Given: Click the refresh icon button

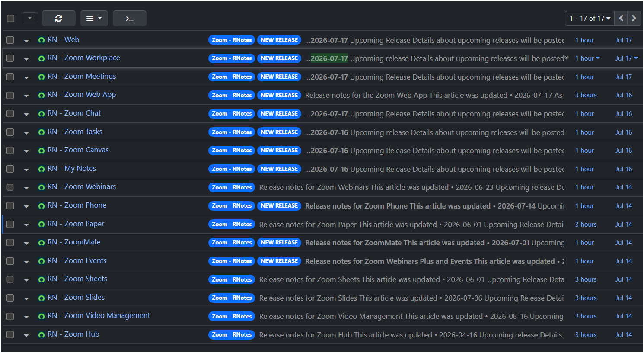Looking at the screenshot, I should [x=59, y=18].
